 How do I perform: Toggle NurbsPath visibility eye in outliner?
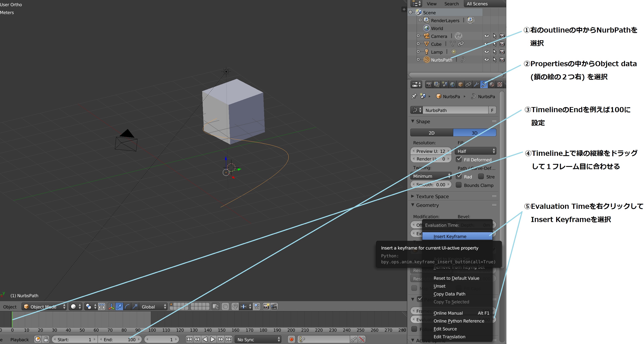[x=486, y=60]
